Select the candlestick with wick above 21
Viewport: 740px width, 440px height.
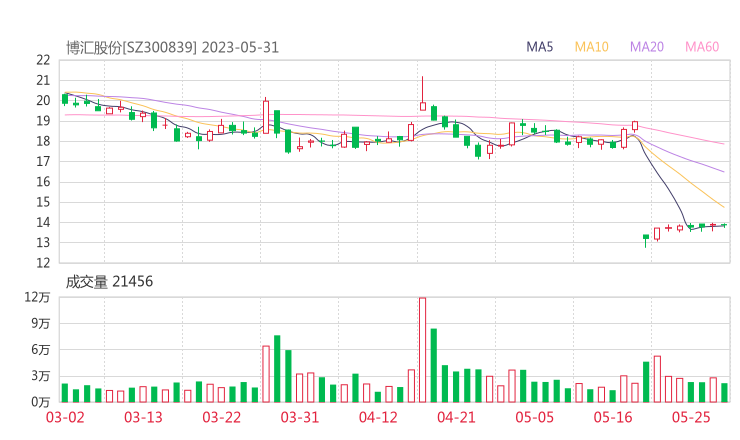point(422,93)
